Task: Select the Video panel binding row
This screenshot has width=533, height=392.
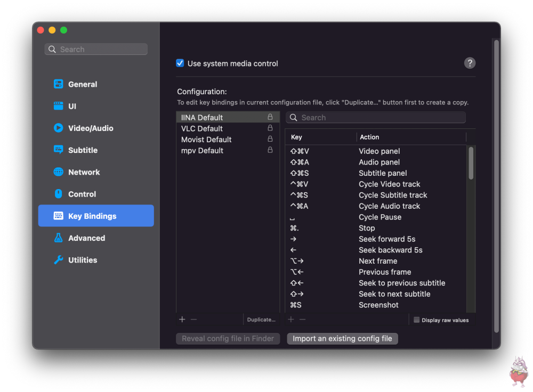Action: 376,151
